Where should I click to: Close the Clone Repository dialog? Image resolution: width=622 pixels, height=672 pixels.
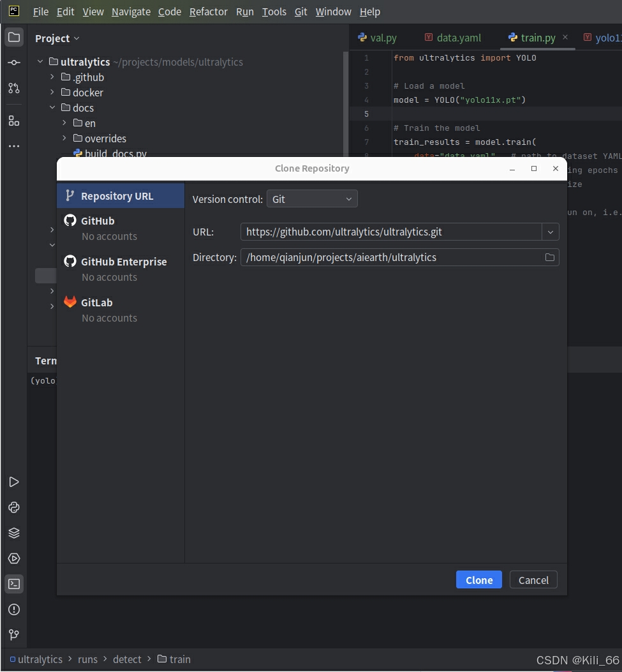pos(556,168)
